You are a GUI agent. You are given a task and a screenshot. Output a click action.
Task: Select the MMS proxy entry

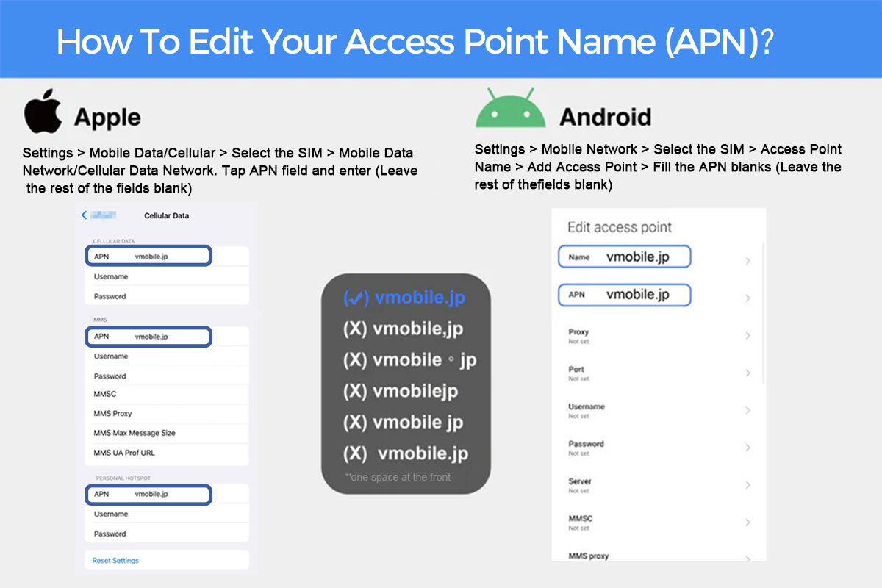pyautogui.click(x=589, y=556)
